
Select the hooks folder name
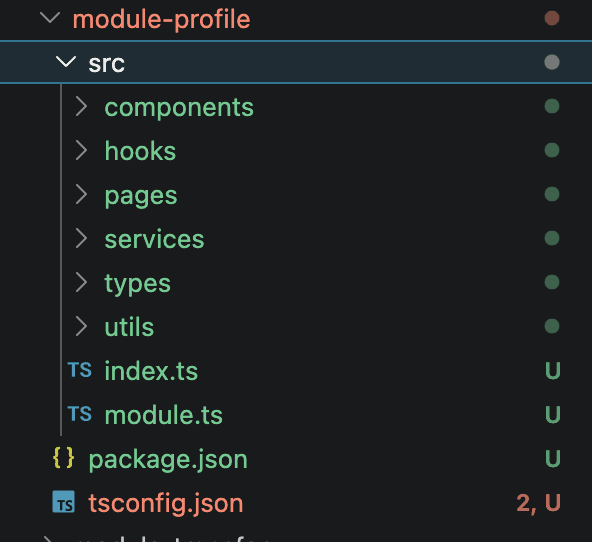(x=140, y=151)
